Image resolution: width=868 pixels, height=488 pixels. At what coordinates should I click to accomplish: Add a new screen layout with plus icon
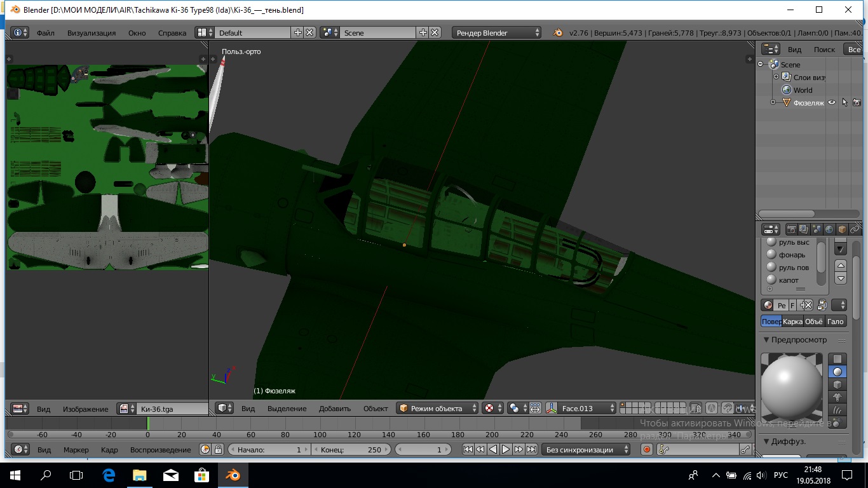pyautogui.click(x=297, y=32)
